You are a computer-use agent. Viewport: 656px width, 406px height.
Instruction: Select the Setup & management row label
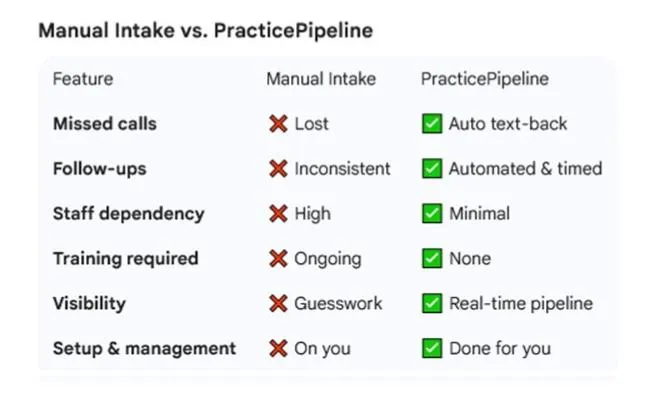pos(144,348)
